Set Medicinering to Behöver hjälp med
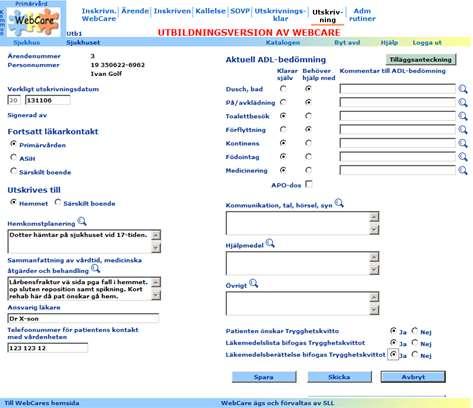The height and width of the screenshot is (408, 473). coord(308,170)
